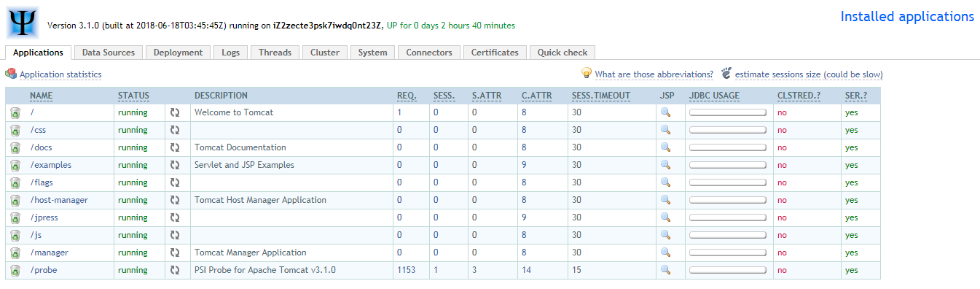
Task: View JSP magnifier icon for /probe
Action: 665,270
